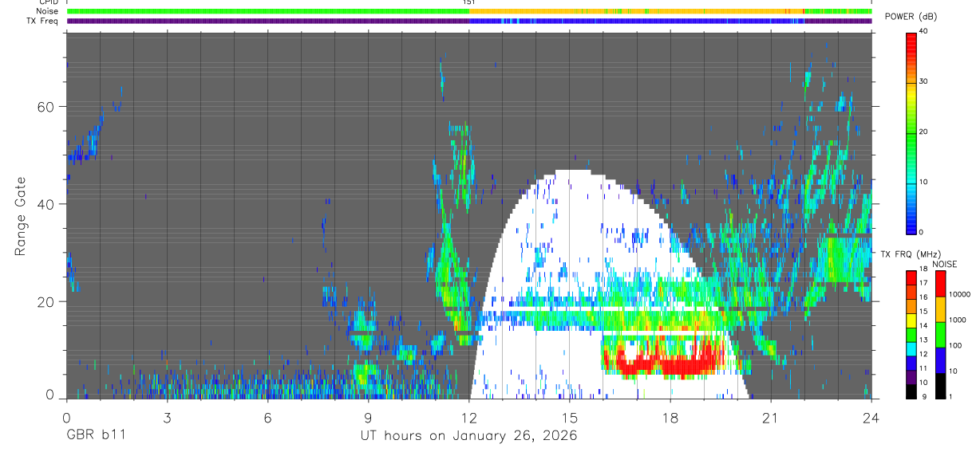Click the '10000' label on the NOISE scale
The height and width of the screenshot is (452, 980).
[x=960, y=294]
